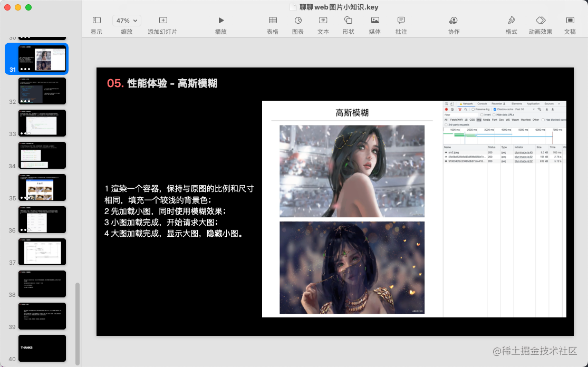
Task: Select slide 31 thumbnail in navigator
Action: click(x=42, y=59)
